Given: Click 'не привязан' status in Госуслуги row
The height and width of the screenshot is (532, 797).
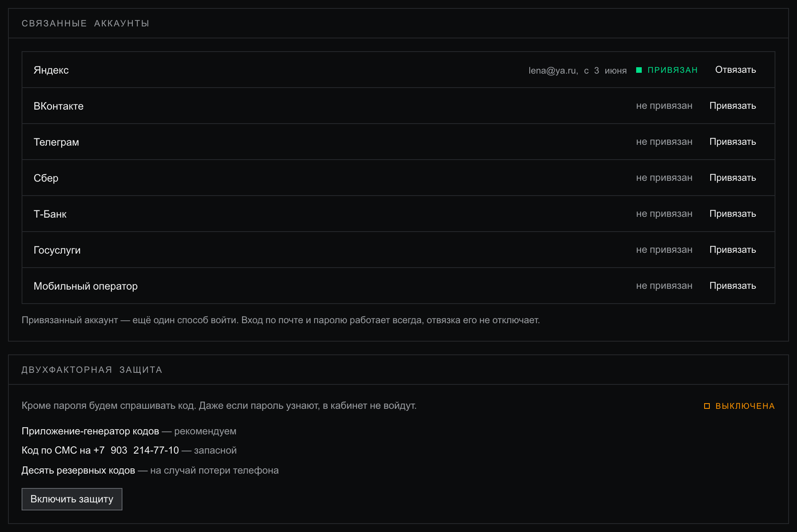Looking at the screenshot, I should [x=664, y=250].
